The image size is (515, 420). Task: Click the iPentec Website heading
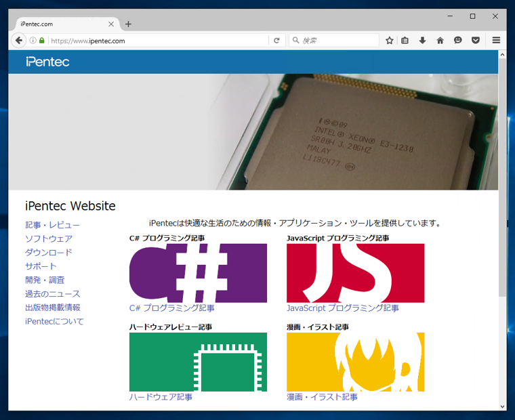70,206
